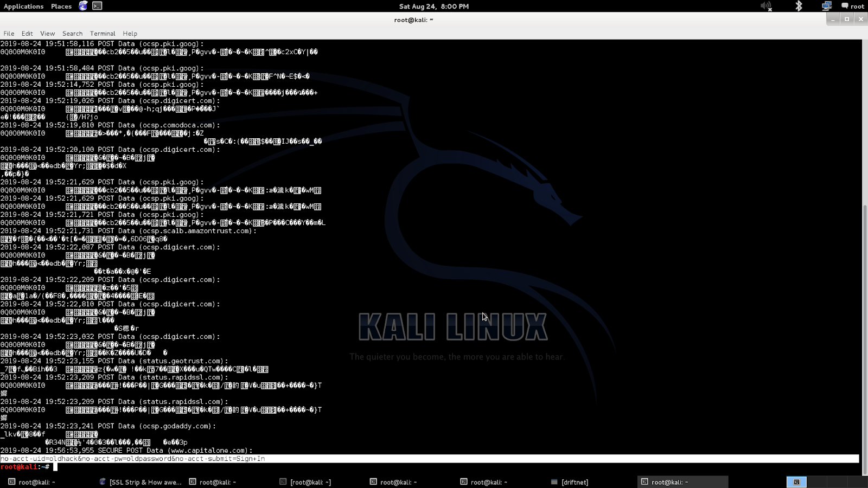Image resolution: width=868 pixels, height=488 pixels.
Task: Click the terminal window title root@kali: ~
Action: 413,20
